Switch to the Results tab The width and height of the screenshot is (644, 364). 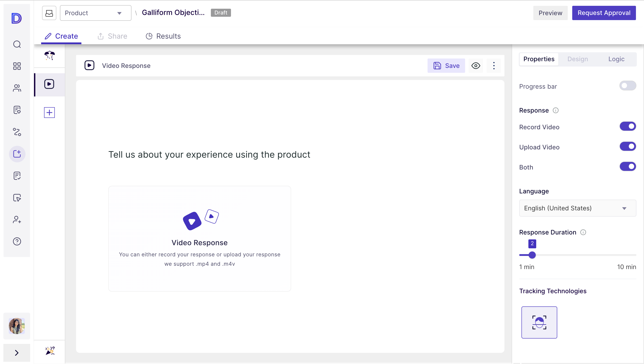pos(163,36)
